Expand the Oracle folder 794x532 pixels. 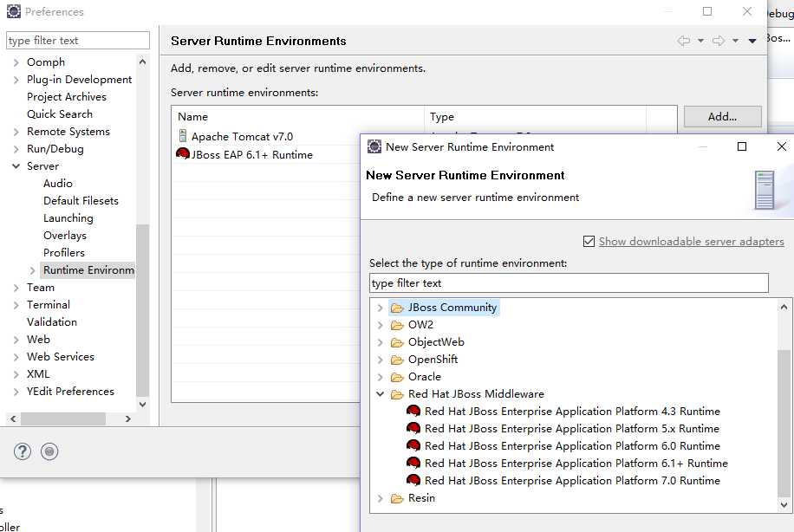380,377
